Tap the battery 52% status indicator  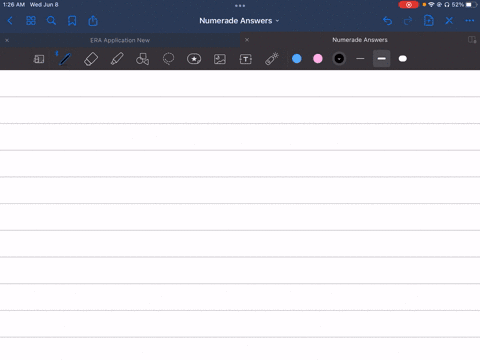464,5
